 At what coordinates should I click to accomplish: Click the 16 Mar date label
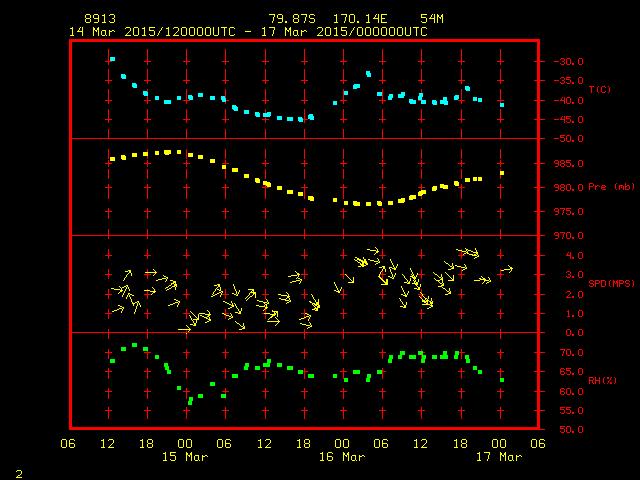342,457
